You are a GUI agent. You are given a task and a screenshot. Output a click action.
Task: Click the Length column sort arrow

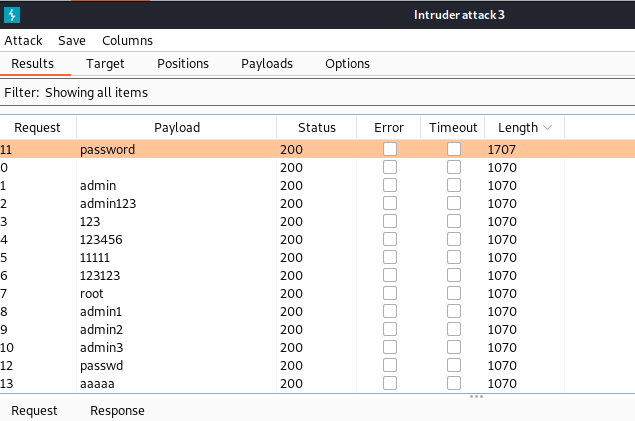(548, 128)
